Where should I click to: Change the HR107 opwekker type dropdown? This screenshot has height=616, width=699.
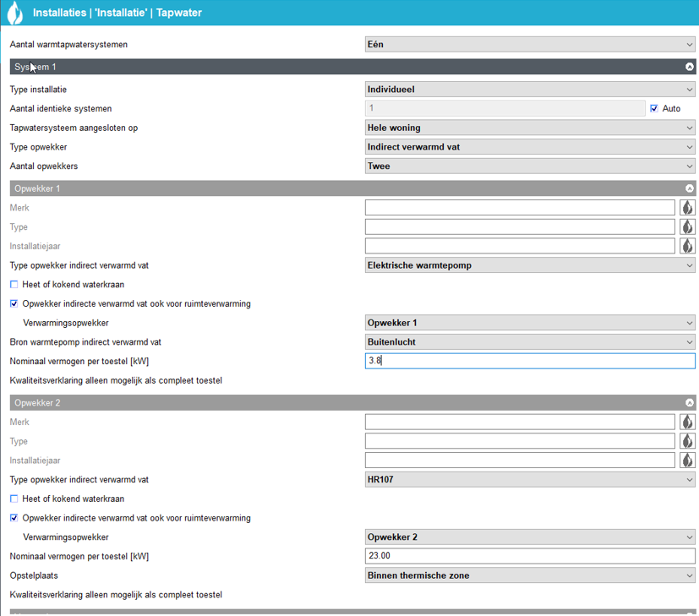coord(530,480)
